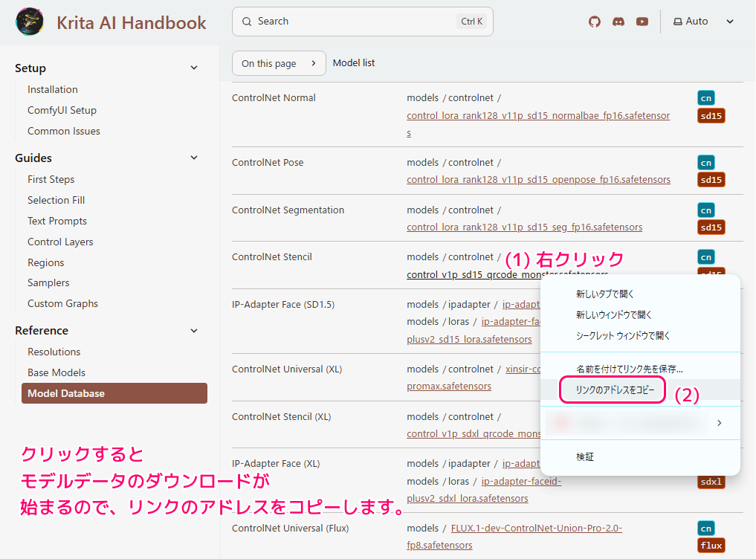Collapse the Reference section chevron
756x559 pixels.
(194, 331)
